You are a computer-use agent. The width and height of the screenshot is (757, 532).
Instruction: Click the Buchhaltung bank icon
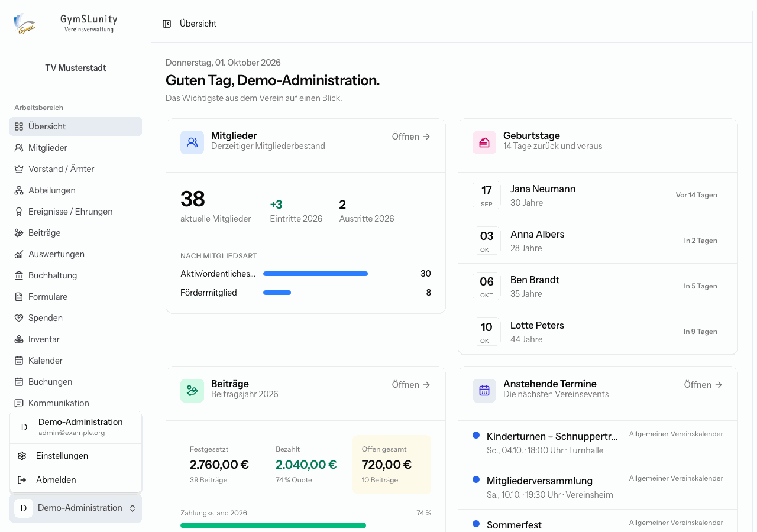[x=19, y=275]
